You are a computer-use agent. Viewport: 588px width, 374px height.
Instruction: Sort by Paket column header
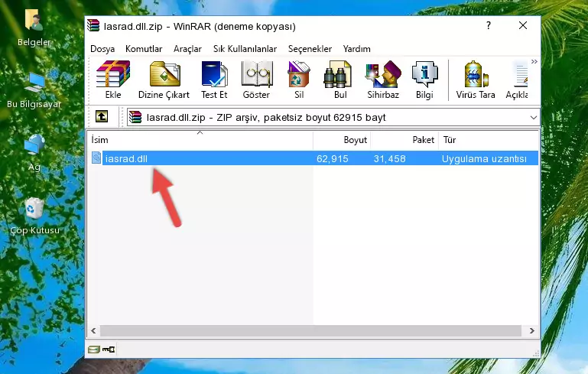click(x=404, y=140)
